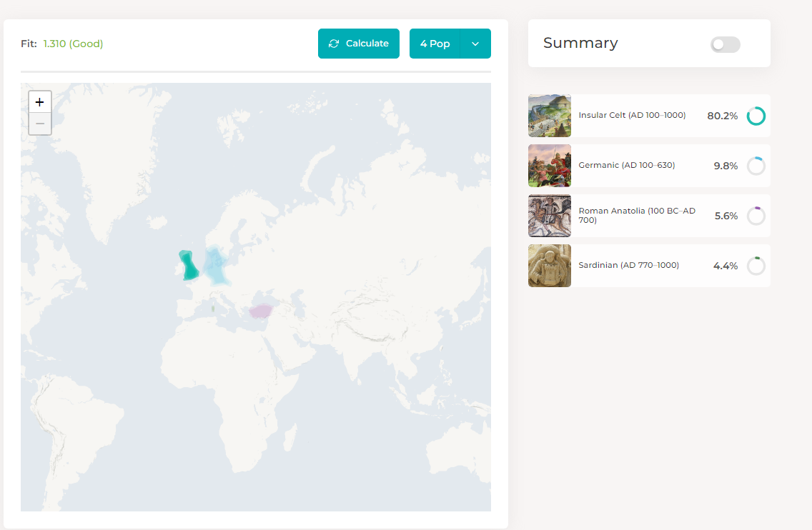Click the 80.2% percentage value
The width and height of the screenshot is (812, 530).
723,116
